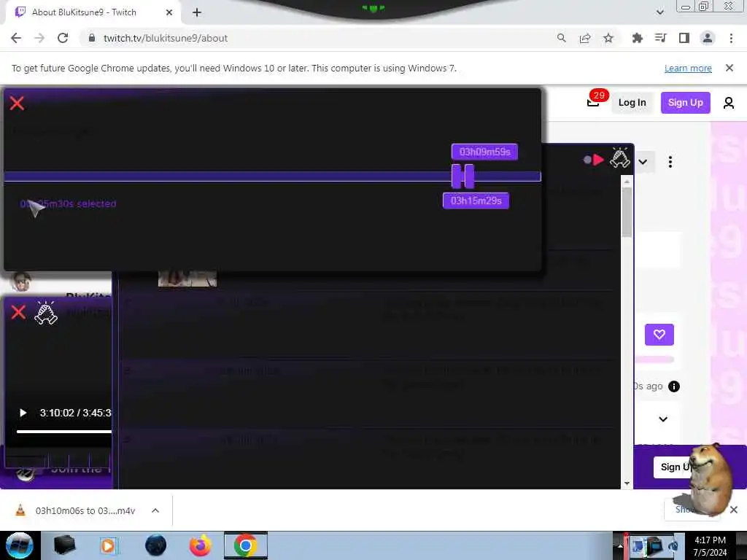Click the Learn more link
Screen dimensions: 747x560
click(688, 68)
